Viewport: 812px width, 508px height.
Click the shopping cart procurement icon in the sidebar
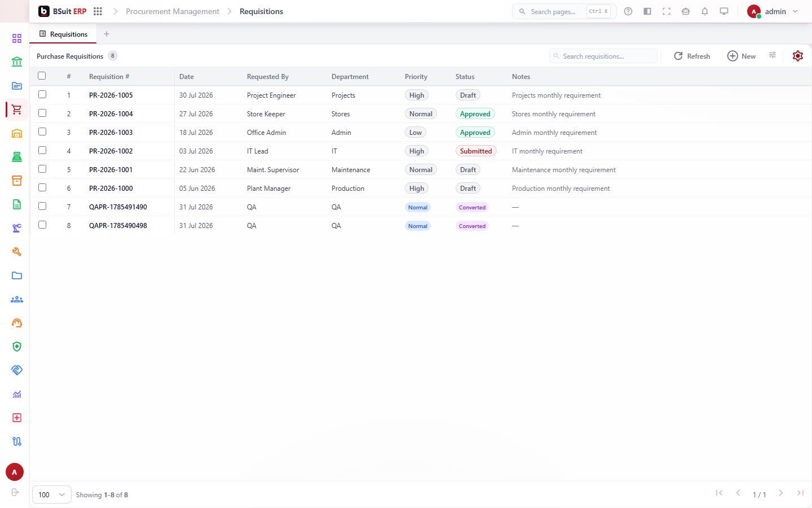(17, 110)
